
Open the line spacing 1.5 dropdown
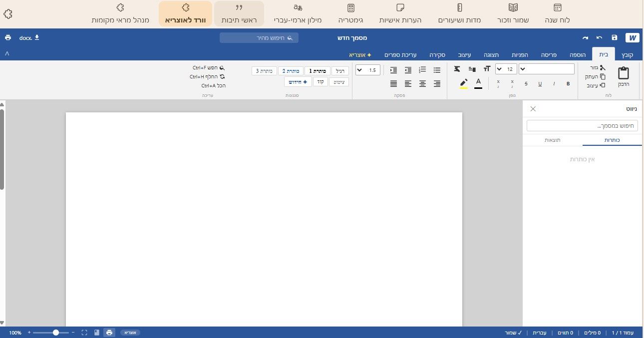[368, 70]
